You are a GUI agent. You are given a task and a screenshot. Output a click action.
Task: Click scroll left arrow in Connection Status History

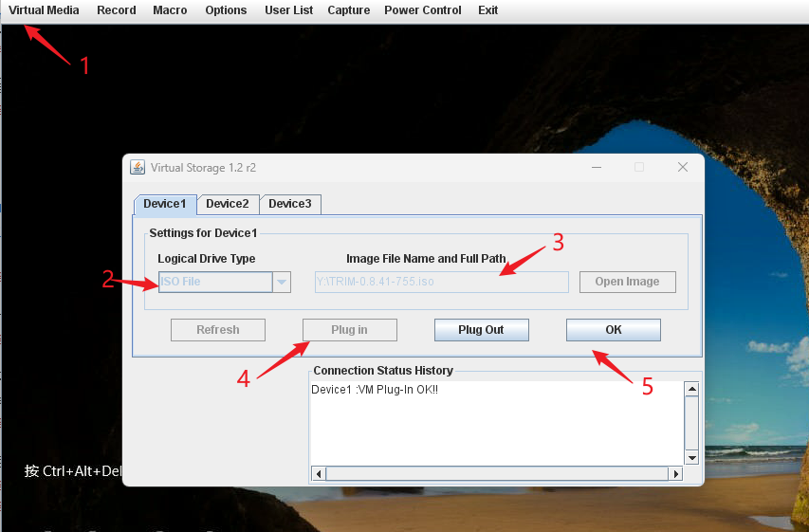[319, 473]
